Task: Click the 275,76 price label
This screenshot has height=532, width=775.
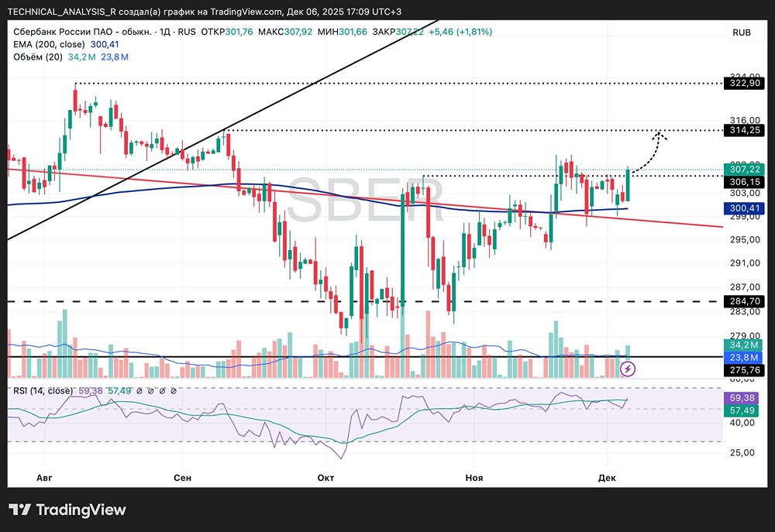Action: (745, 370)
